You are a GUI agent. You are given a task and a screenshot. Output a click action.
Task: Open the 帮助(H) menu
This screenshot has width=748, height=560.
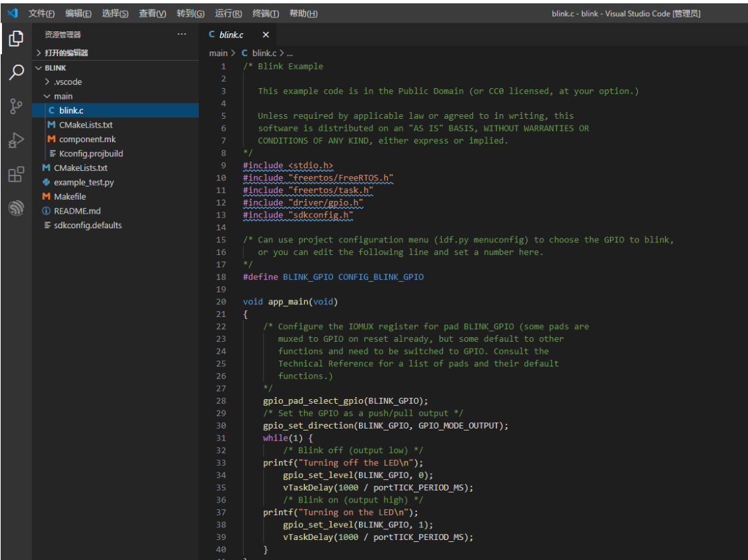click(304, 13)
